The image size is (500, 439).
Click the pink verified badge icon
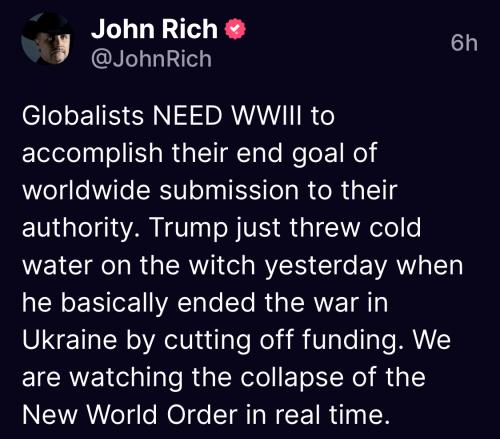click(235, 29)
